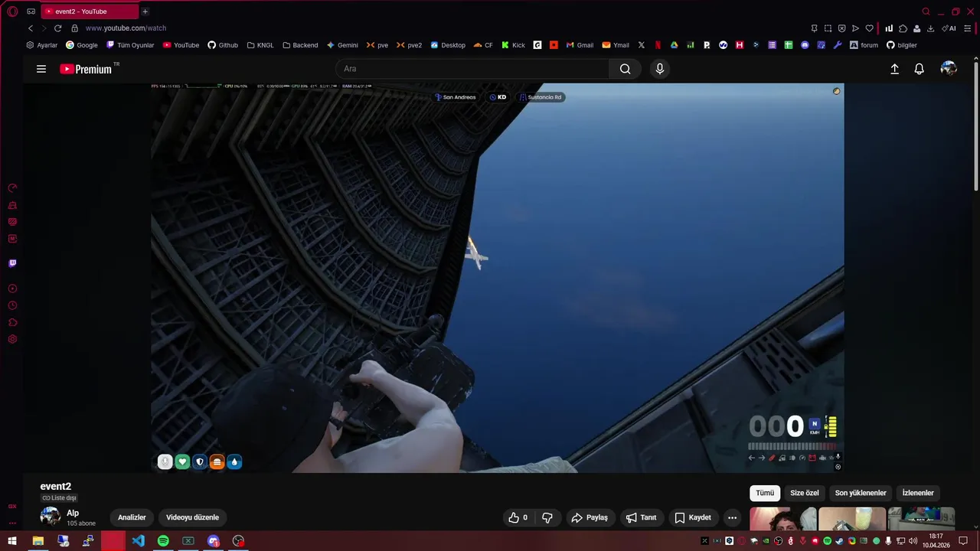The height and width of the screenshot is (551, 980).
Task: Open the Alp channel avatar
Action: (x=51, y=517)
